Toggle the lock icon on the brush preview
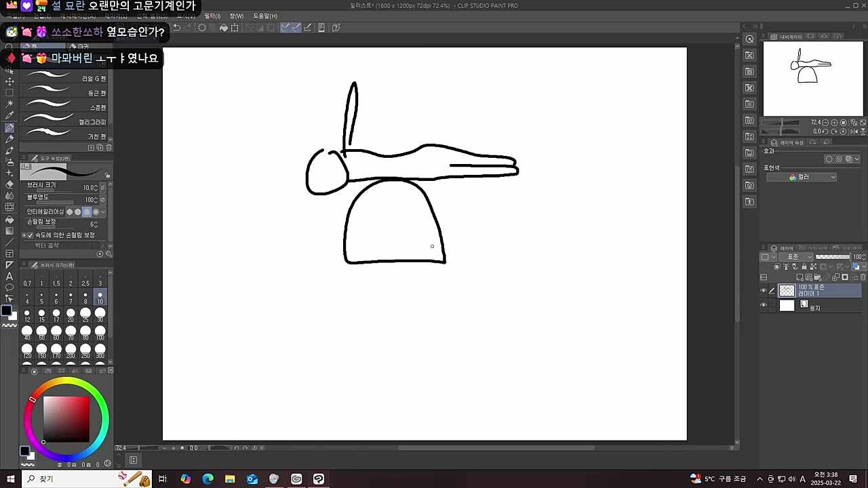868x488 pixels. tap(107, 176)
